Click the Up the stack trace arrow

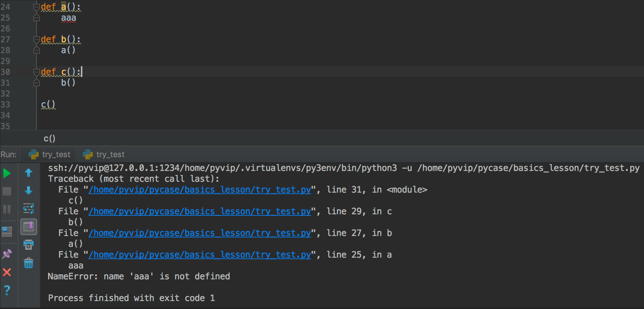pyautogui.click(x=29, y=173)
